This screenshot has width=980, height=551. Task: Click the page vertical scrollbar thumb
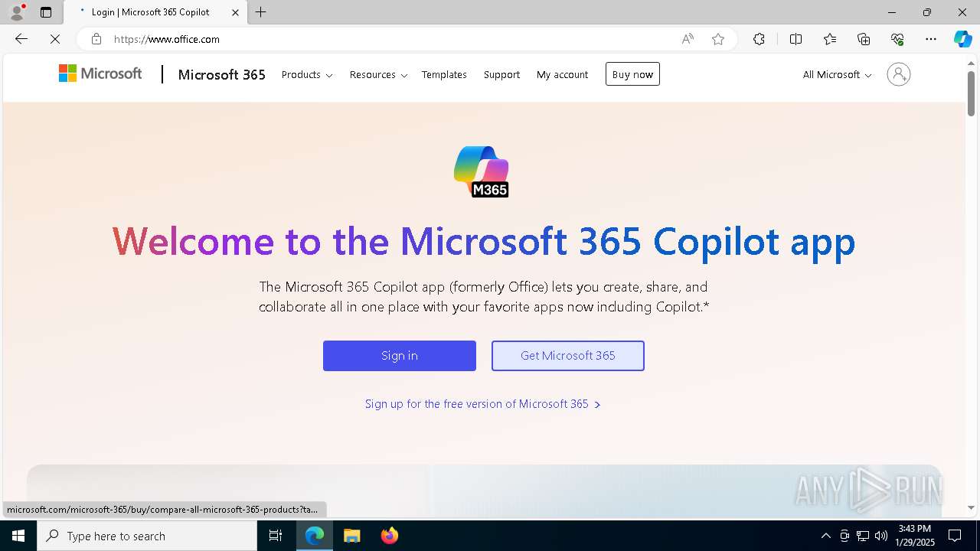(x=971, y=93)
